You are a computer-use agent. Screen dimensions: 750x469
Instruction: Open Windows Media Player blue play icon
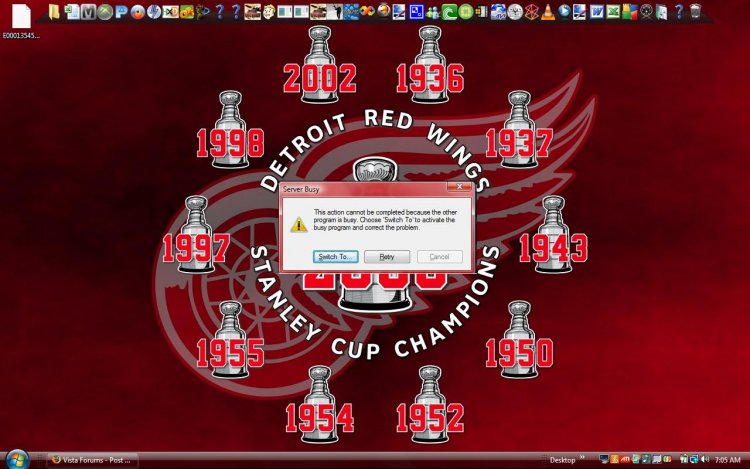564,11
